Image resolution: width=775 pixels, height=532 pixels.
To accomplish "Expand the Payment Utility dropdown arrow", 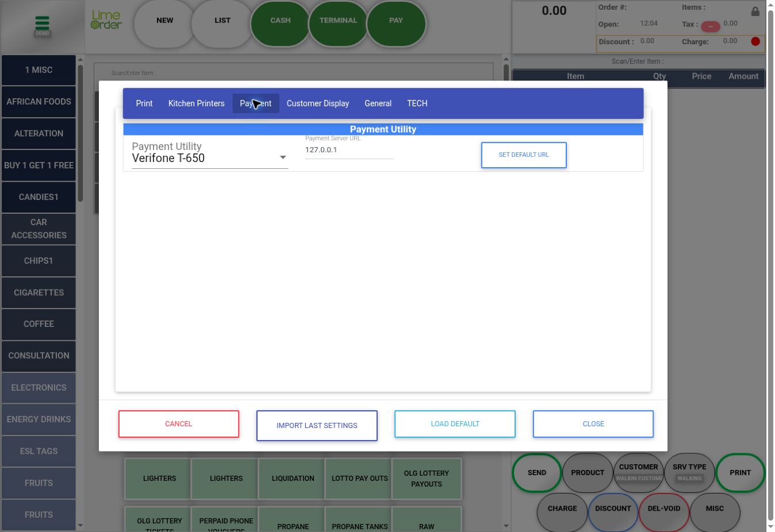I will click(x=283, y=157).
